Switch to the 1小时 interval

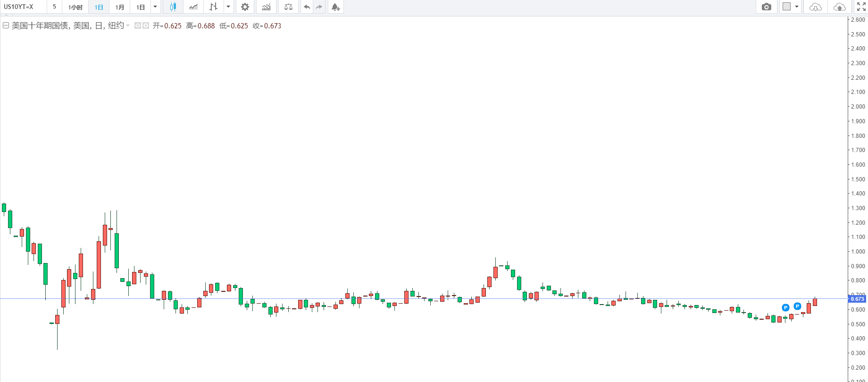coord(75,7)
